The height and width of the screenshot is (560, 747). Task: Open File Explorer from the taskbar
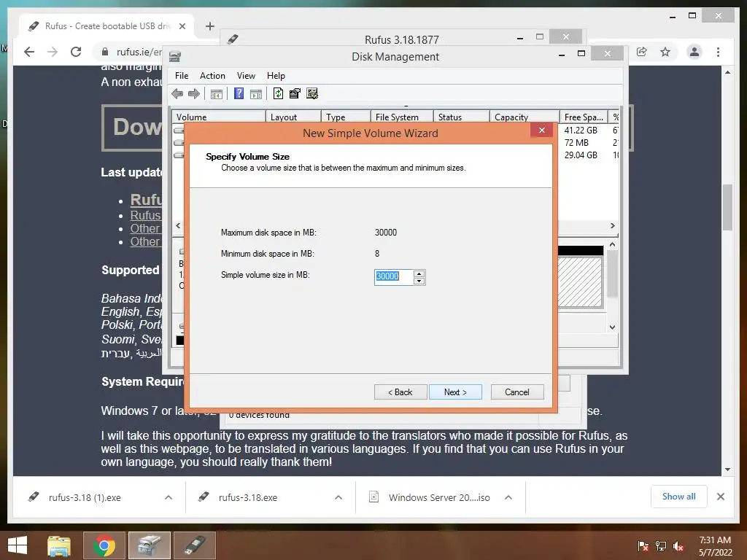(59, 545)
